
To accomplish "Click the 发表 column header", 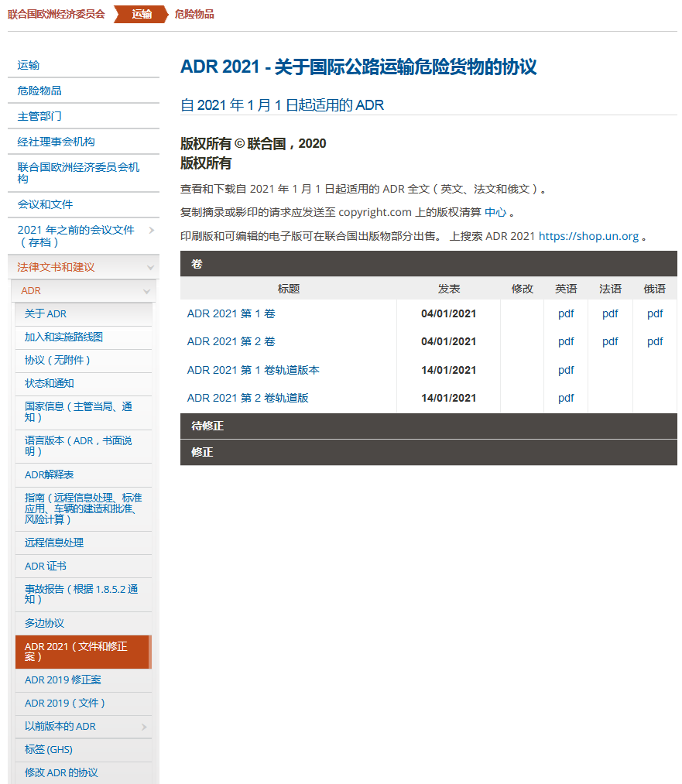I will (x=448, y=289).
